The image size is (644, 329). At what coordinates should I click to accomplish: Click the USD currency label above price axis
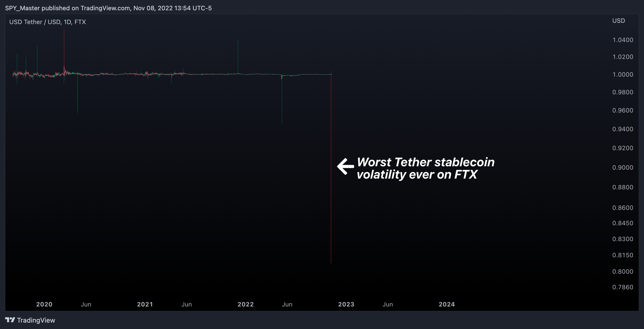[x=619, y=21]
